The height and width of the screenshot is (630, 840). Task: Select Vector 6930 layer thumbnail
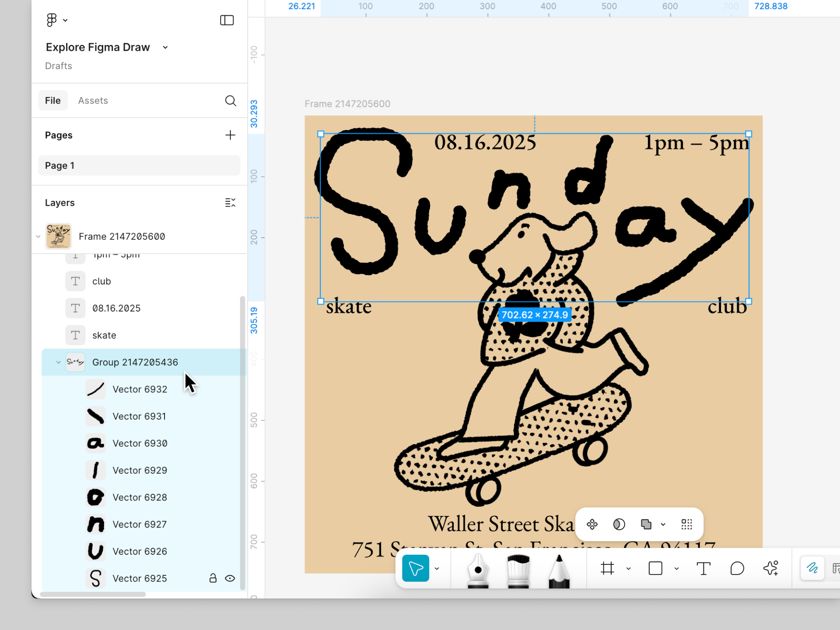(95, 443)
